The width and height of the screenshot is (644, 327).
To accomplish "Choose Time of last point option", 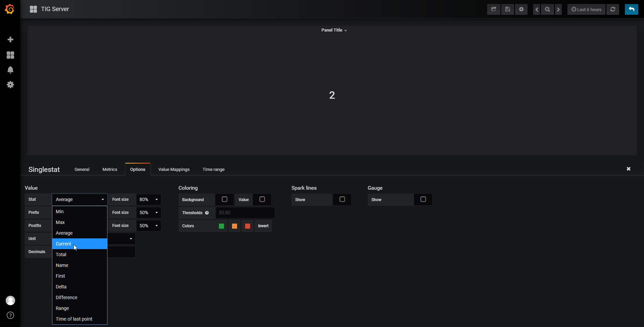I will 80,319.
